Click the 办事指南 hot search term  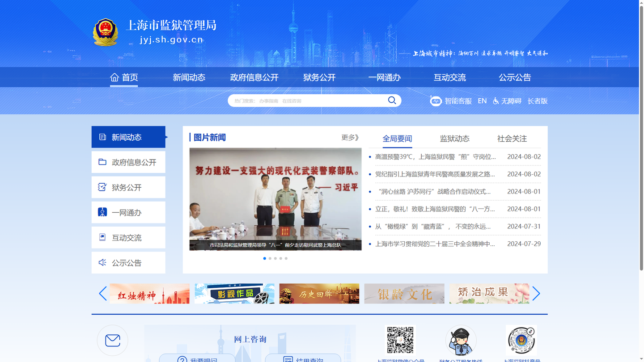click(x=269, y=101)
